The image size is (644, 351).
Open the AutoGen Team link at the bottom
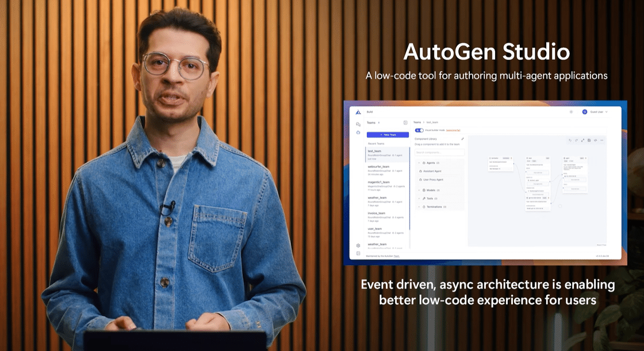pos(397,256)
